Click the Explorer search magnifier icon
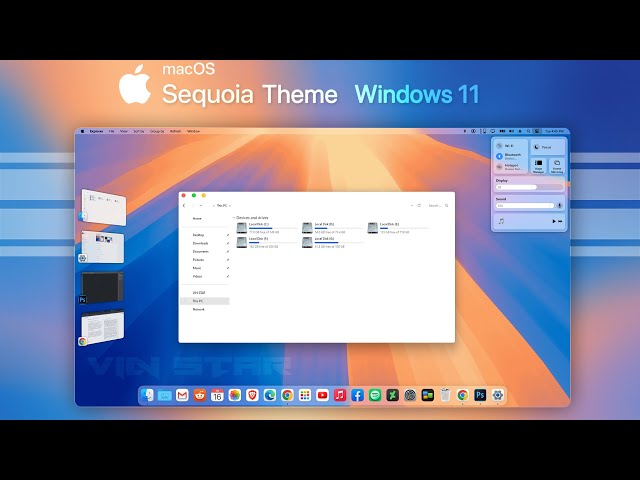The image size is (640, 480). pos(447,206)
